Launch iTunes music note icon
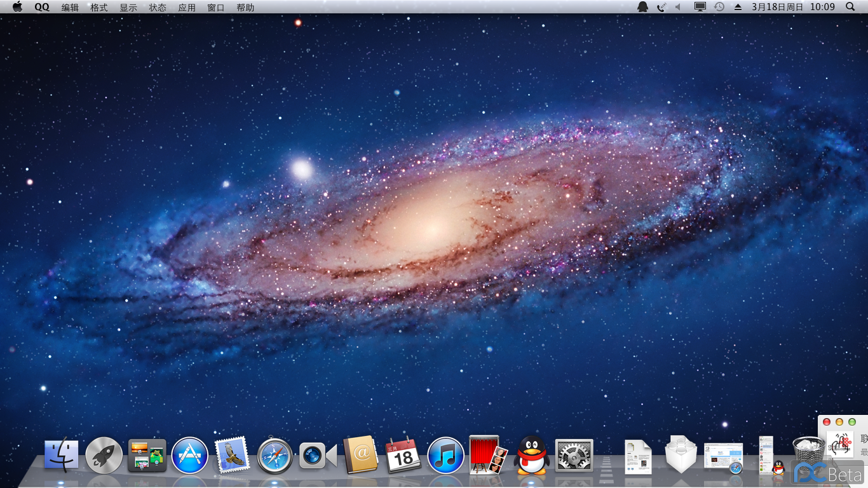Image resolution: width=868 pixels, height=488 pixels. (446, 456)
